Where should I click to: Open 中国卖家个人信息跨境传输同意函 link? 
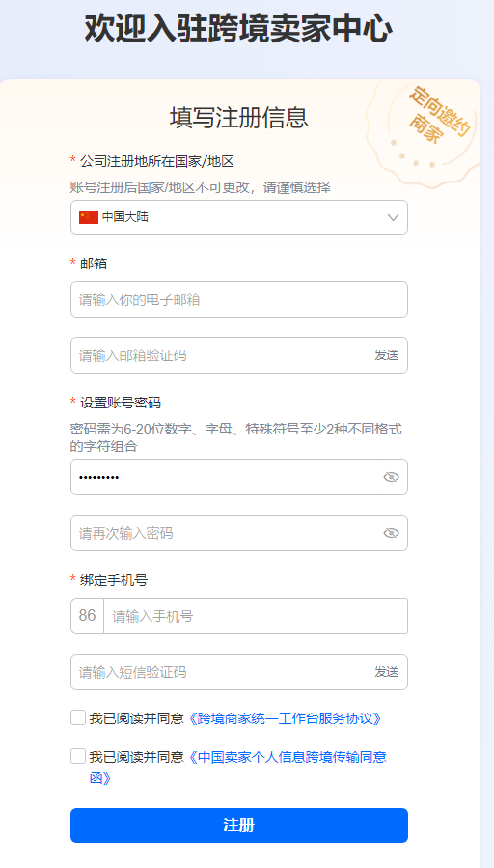tap(238, 768)
